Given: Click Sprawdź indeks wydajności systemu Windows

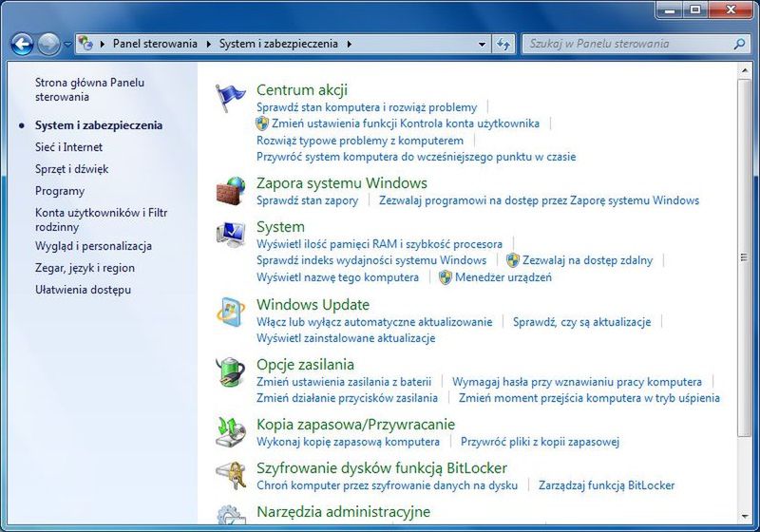Looking at the screenshot, I should click(x=371, y=260).
